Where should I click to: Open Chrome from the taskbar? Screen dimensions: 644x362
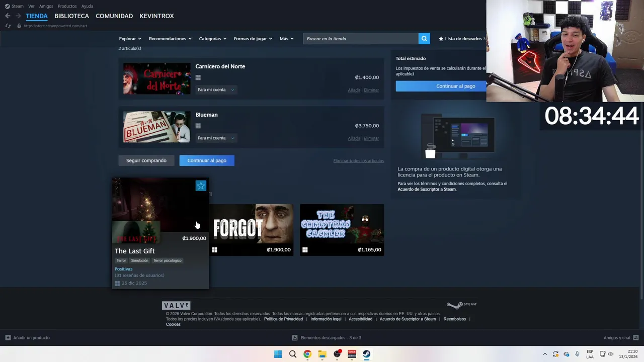click(x=307, y=354)
